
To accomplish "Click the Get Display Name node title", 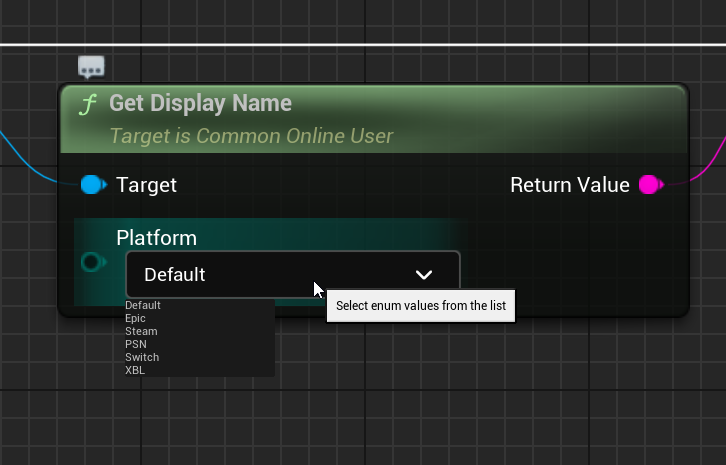I will point(200,103).
